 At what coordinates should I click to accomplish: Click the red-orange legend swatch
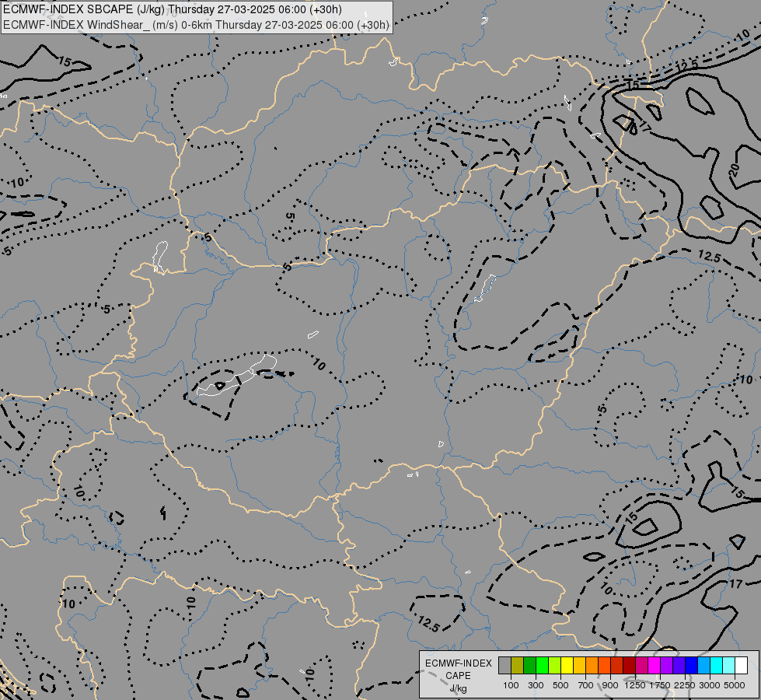point(604,665)
